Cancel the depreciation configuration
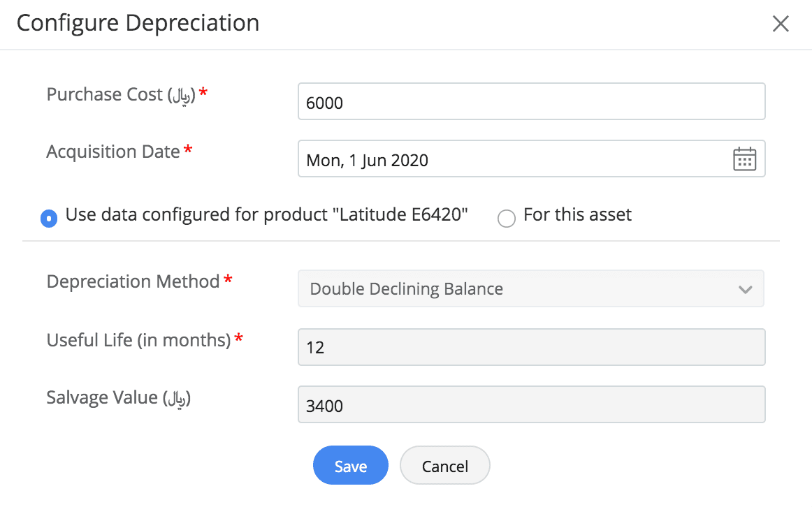812x507 pixels. (444, 466)
